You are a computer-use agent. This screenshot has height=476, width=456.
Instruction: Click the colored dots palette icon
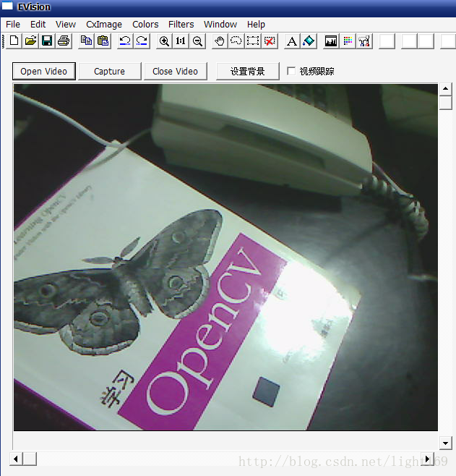348,41
